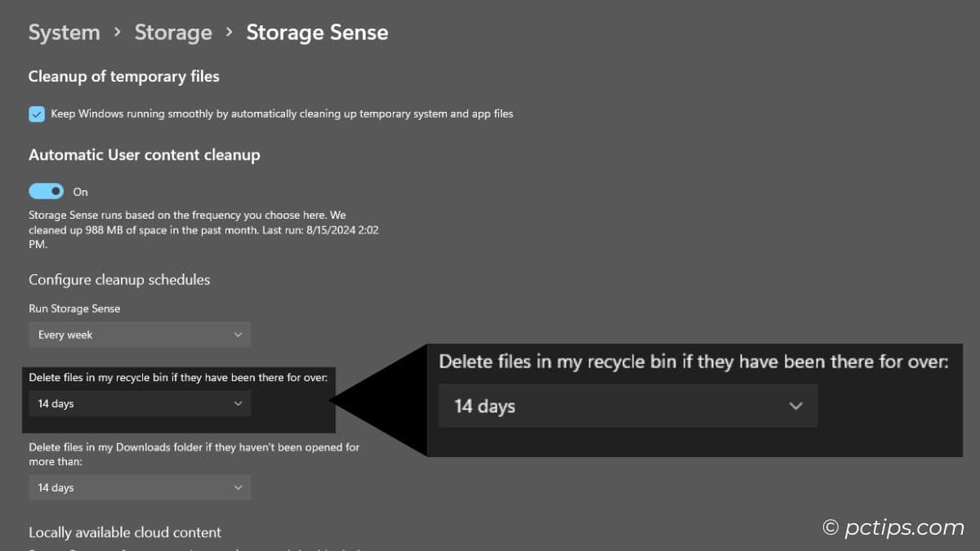Image resolution: width=980 pixels, height=551 pixels.
Task: Click the Locally available cloud content heading
Action: [124, 532]
